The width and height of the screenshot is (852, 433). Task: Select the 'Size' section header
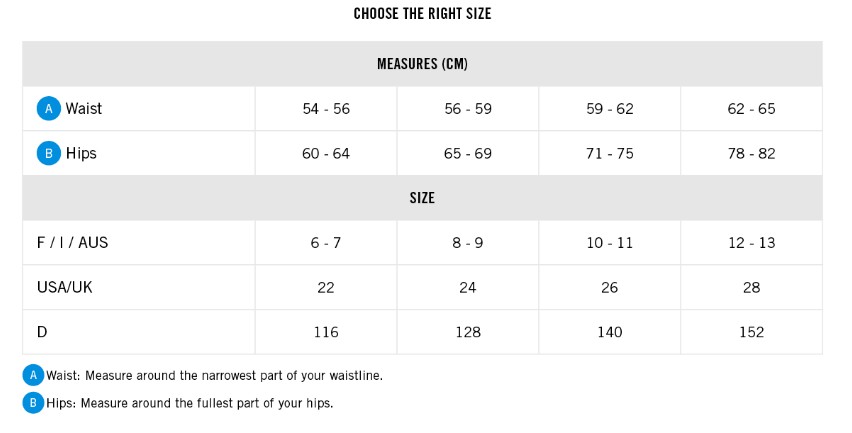[422, 198]
